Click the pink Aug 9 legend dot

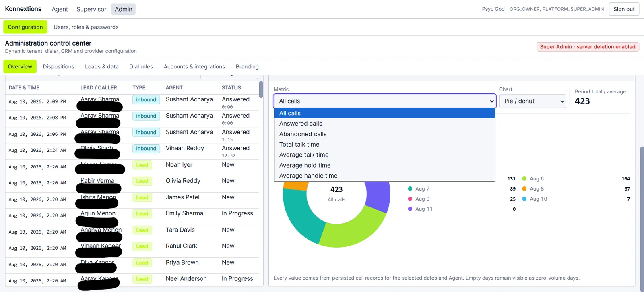[x=410, y=199]
